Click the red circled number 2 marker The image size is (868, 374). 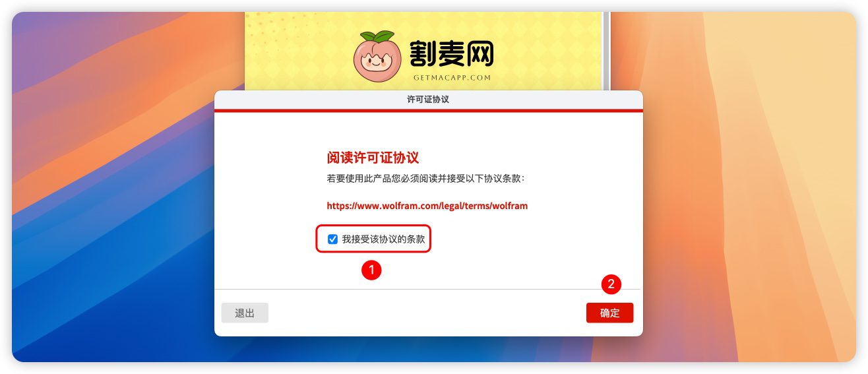(x=611, y=284)
